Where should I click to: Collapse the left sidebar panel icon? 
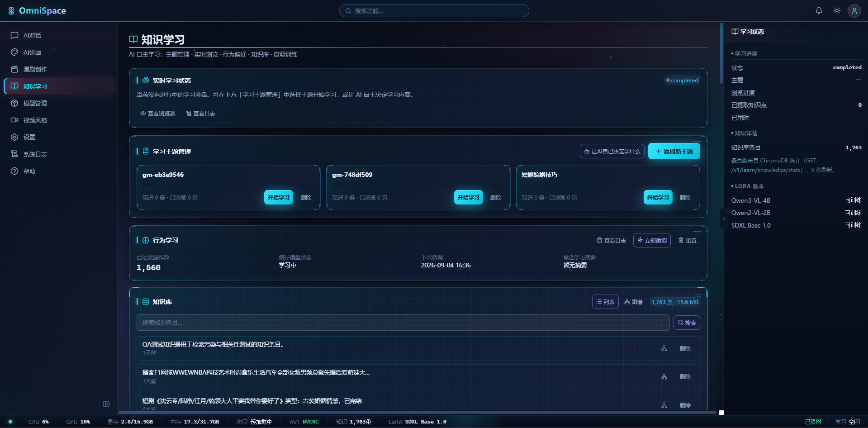point(106,404)
